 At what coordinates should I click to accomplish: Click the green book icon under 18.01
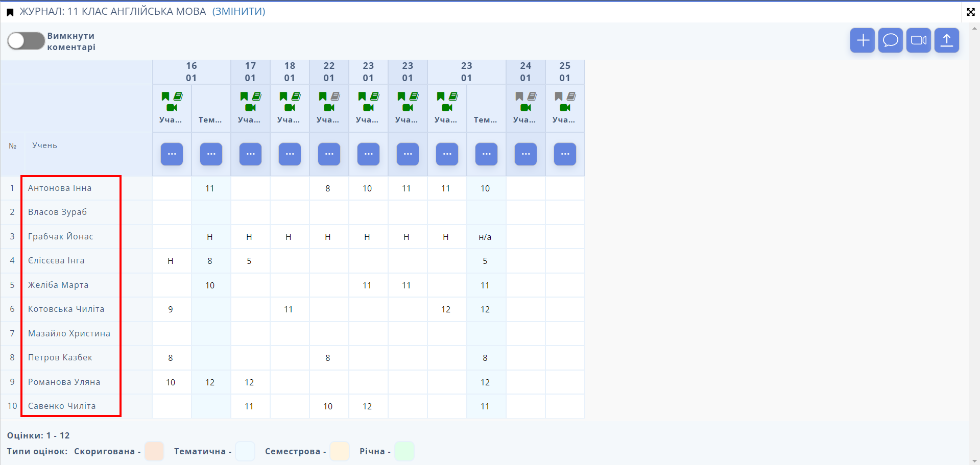[296, 96]
